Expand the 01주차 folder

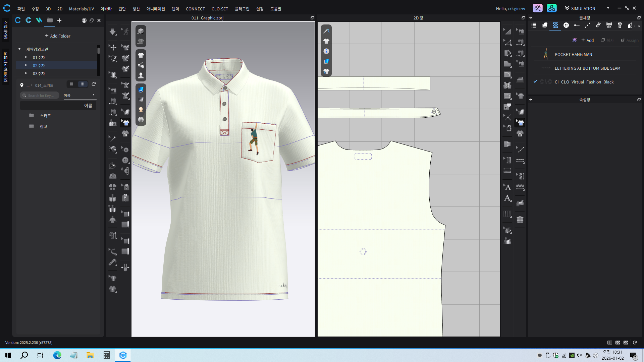[26, 57]
